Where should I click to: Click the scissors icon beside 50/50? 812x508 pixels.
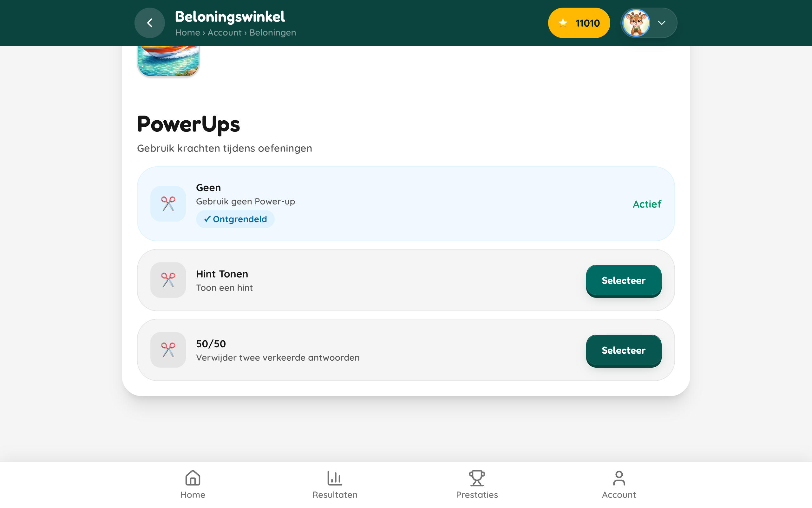(x=168, y=350)
